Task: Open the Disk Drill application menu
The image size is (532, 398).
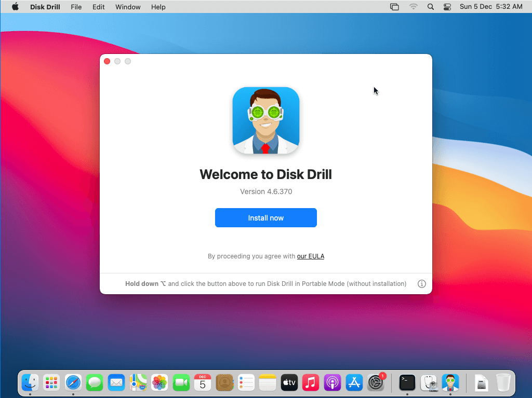Action: click(45, 7)
